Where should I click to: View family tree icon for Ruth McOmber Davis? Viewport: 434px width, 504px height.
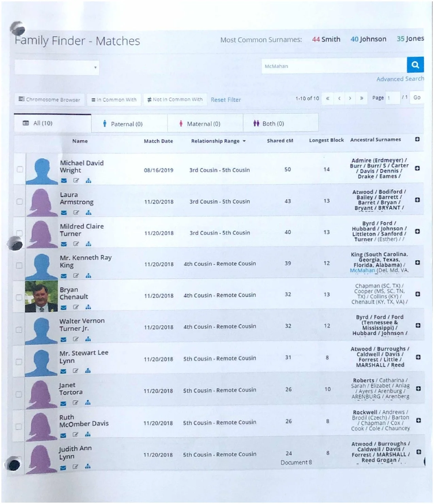pos(87,434)
